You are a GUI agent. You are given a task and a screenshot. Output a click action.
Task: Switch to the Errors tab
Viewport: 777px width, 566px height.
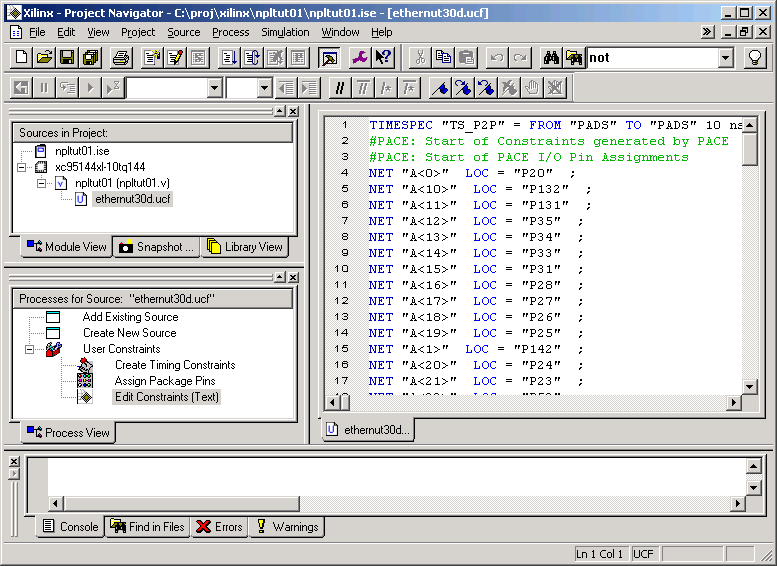(218, 527)
